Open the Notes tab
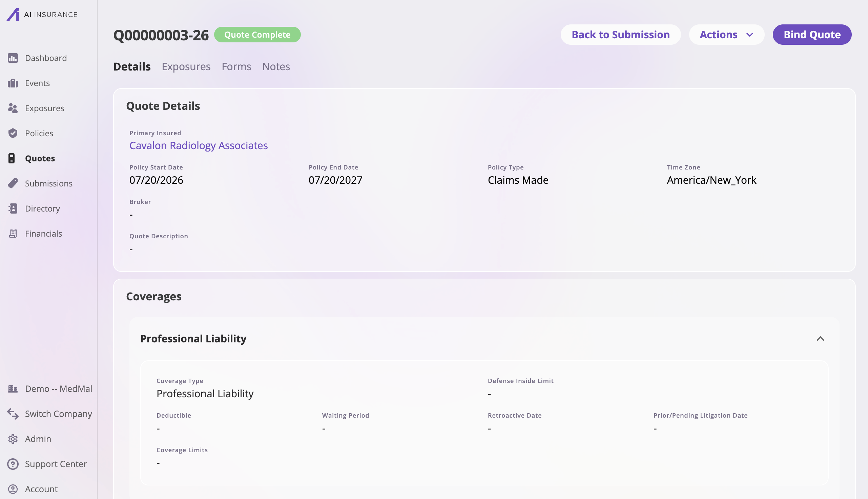Viewport: 868px width, 499px height. coord(276,66)
